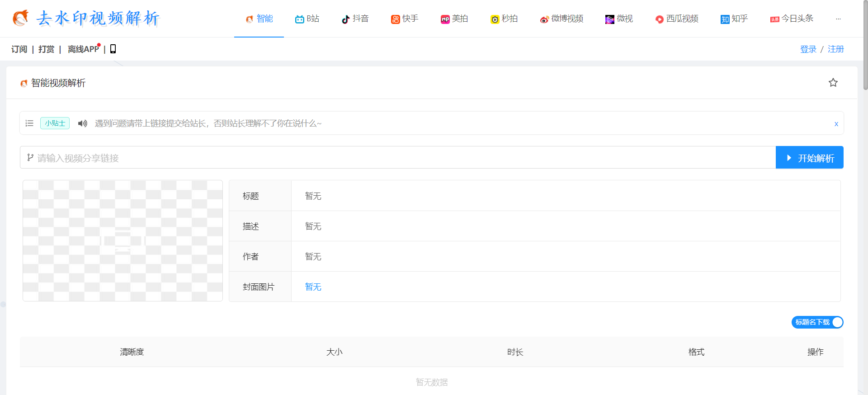Click the 登录 link
The width and height of the screenshot is (868, 395).
pos(808,49)
